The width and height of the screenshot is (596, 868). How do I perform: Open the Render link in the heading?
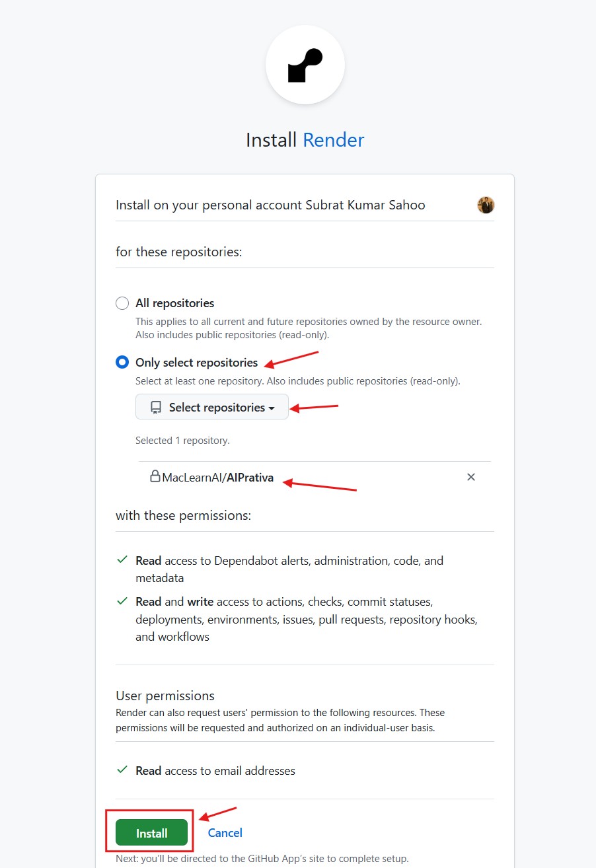pos(333,140)
